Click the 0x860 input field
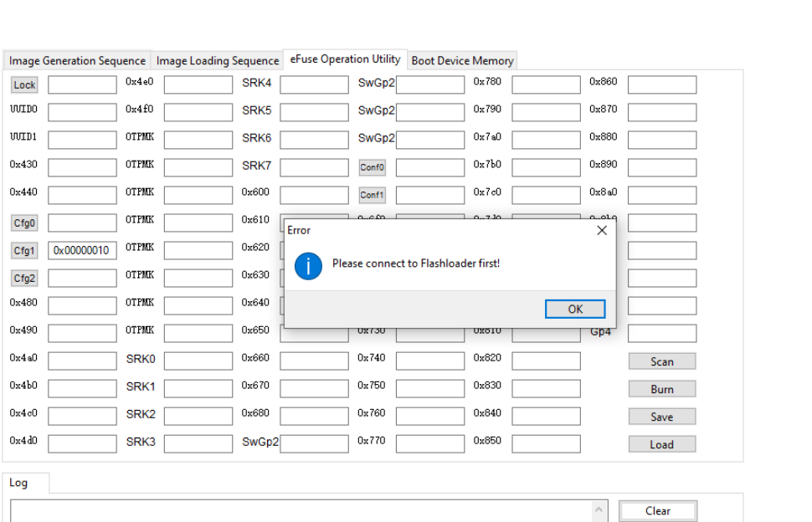The image size is (812, 522). point(662,84)
